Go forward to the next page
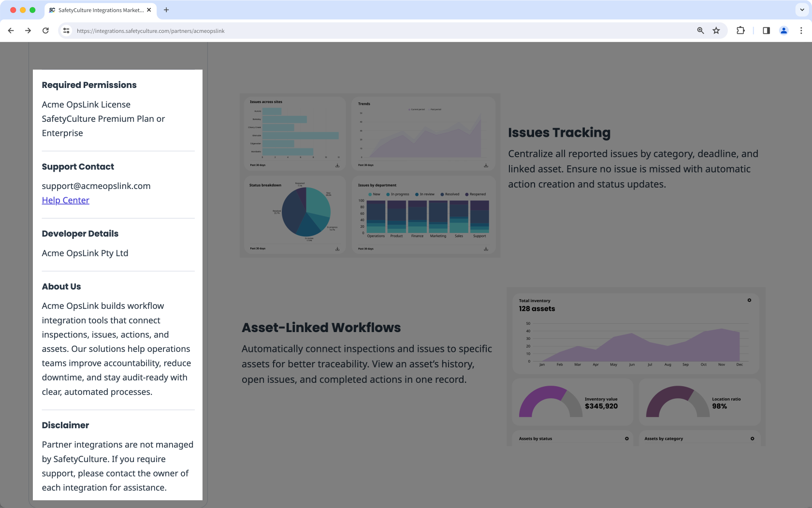This screenshot has height=508, width=812. coord(28,30)
